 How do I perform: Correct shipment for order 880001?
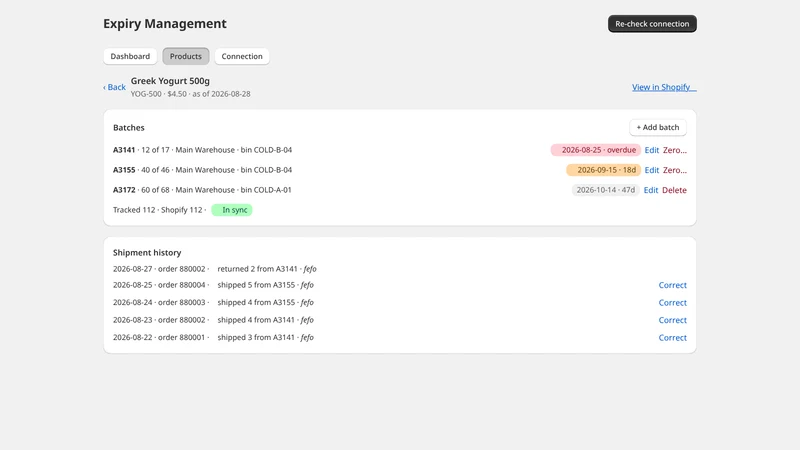click(672, 337)
